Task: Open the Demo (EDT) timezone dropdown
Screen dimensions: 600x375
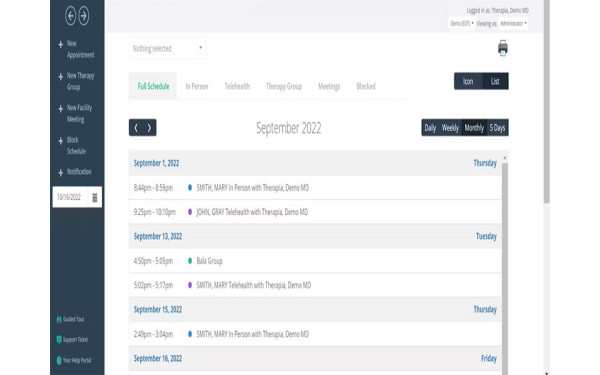Action: 462,23
